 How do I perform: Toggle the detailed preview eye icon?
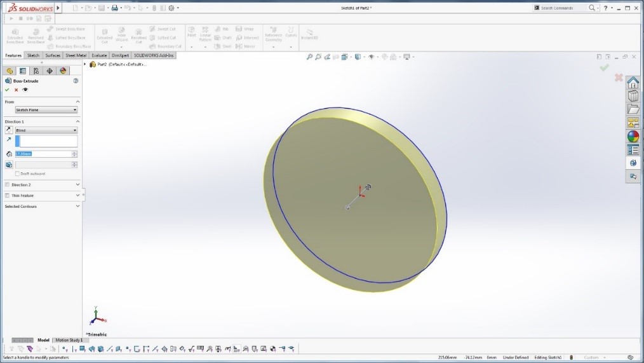coord(25,90)
